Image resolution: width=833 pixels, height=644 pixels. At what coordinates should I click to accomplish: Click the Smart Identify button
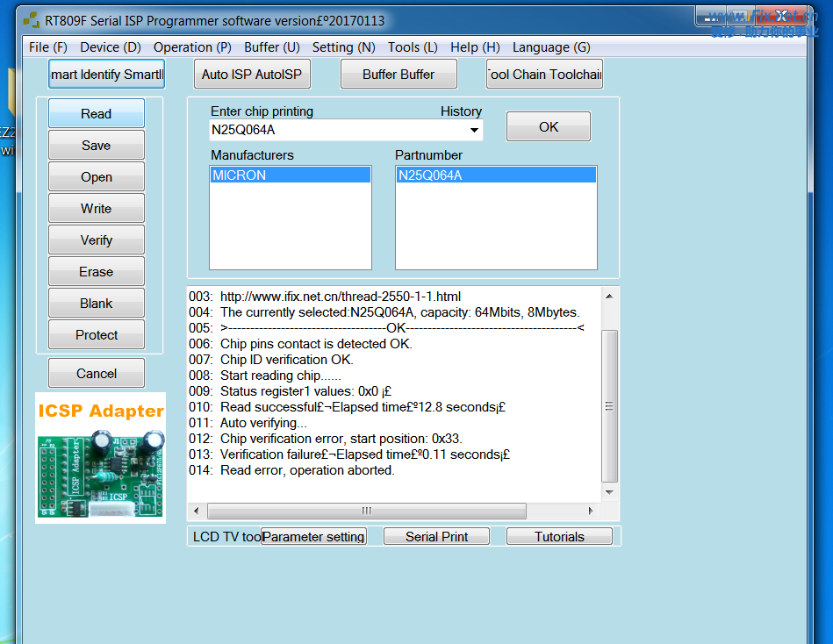106,75
